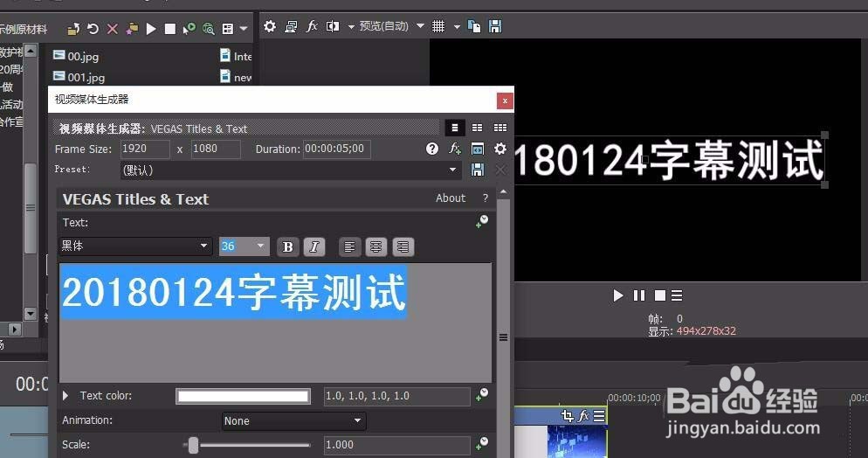Pause the video preview
868x458 pixels.
[x=639, y=295]
